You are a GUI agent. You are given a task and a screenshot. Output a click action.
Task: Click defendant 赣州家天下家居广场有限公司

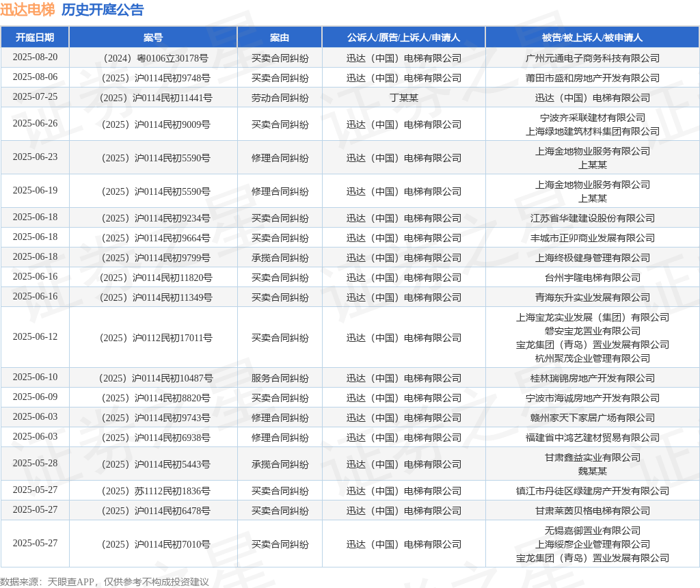pyautogui.click(x=593, y=418)
